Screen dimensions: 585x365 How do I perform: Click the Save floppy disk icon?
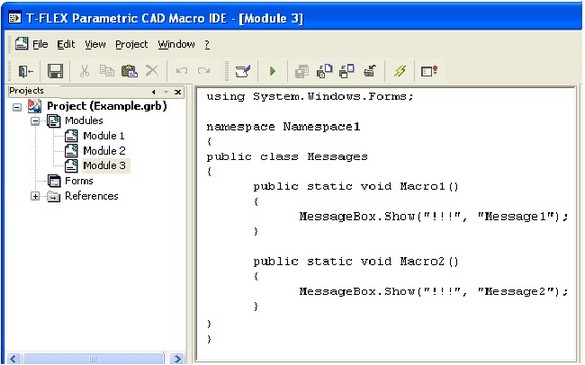point(55,71)
